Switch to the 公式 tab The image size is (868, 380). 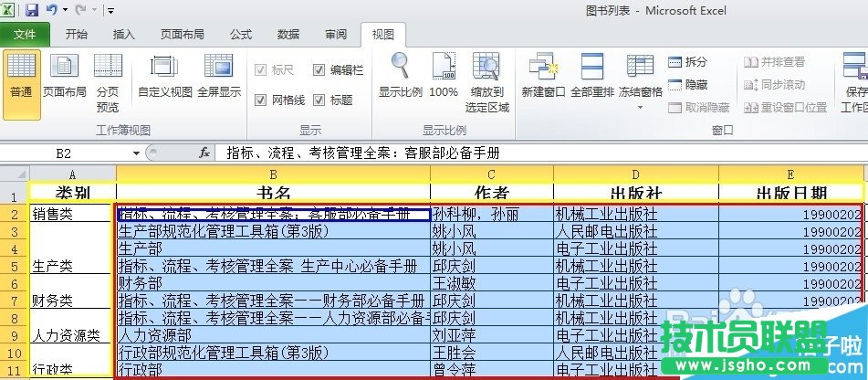pos(241,35)
